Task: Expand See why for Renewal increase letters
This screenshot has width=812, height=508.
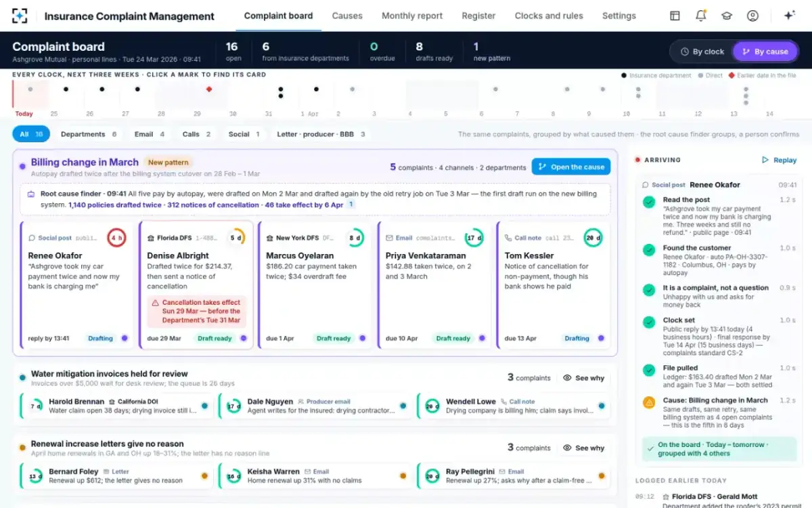Action: click(x=583, y=448)
